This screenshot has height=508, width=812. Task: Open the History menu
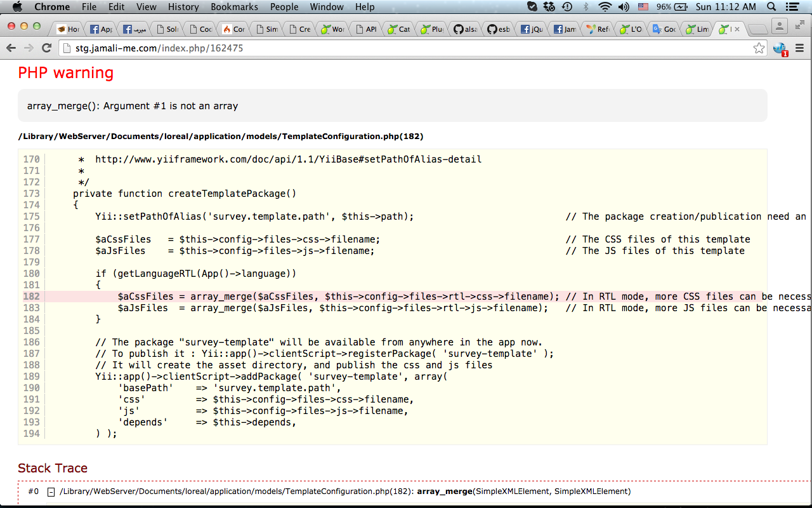183,7
